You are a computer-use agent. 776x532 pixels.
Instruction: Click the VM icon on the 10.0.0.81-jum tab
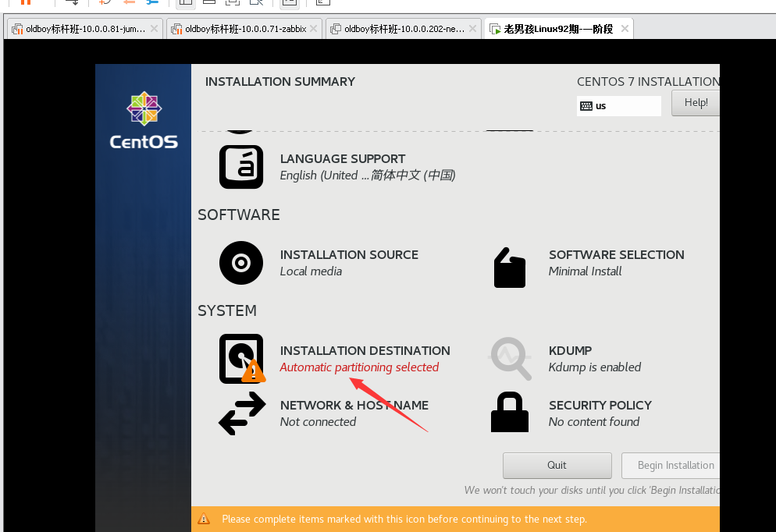pos(17,29)
